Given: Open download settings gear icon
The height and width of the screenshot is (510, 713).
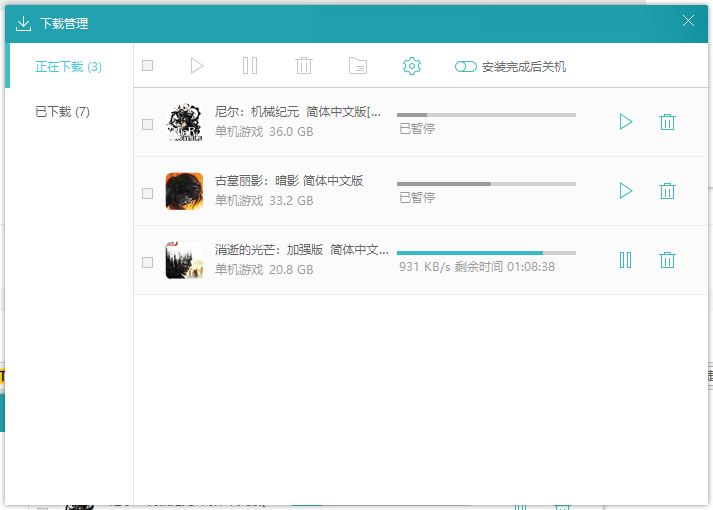Looking at the screenshot, I should (x=412, y=66).
